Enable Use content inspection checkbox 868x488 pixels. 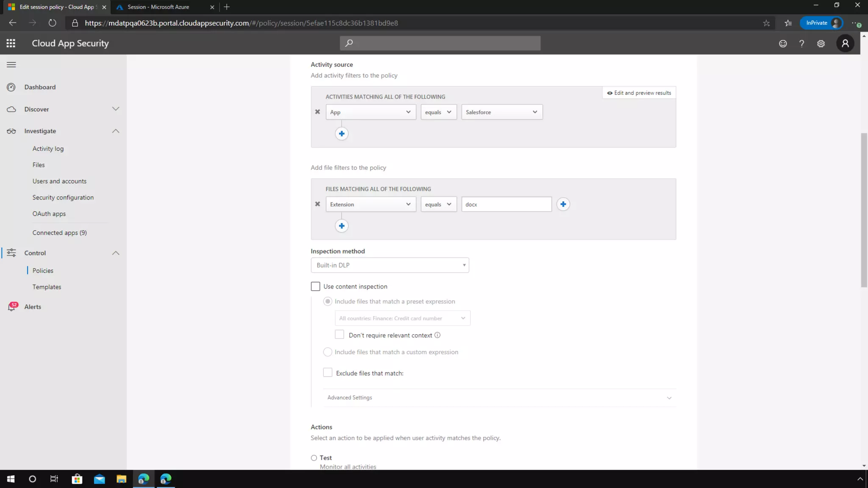[315, 286]
